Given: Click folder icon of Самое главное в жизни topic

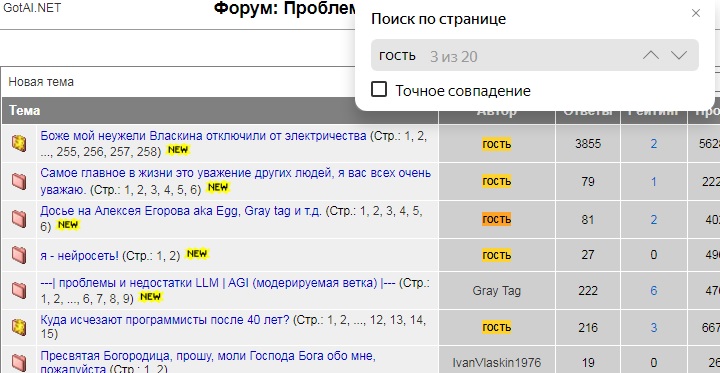Looking at the screenshot, I should point(19,181).
